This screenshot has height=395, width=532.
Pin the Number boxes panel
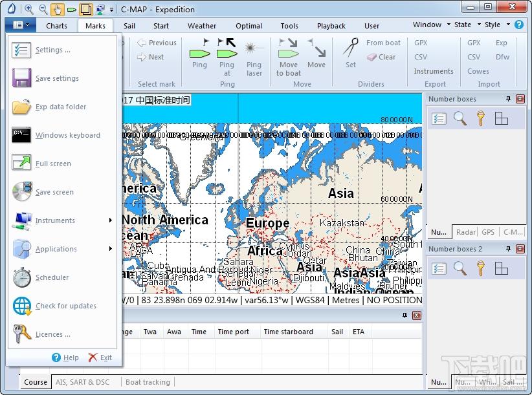coord(508,99)
